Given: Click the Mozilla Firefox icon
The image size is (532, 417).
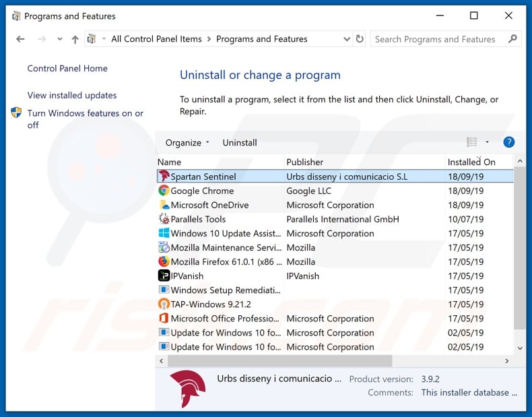Looking at the screenshot, I should coord(164,261).
